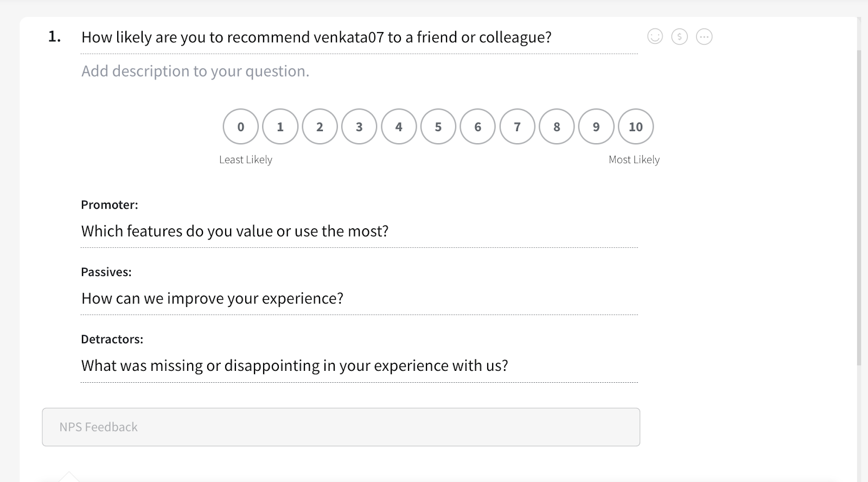Click the smiley face icon

[655, 36]
